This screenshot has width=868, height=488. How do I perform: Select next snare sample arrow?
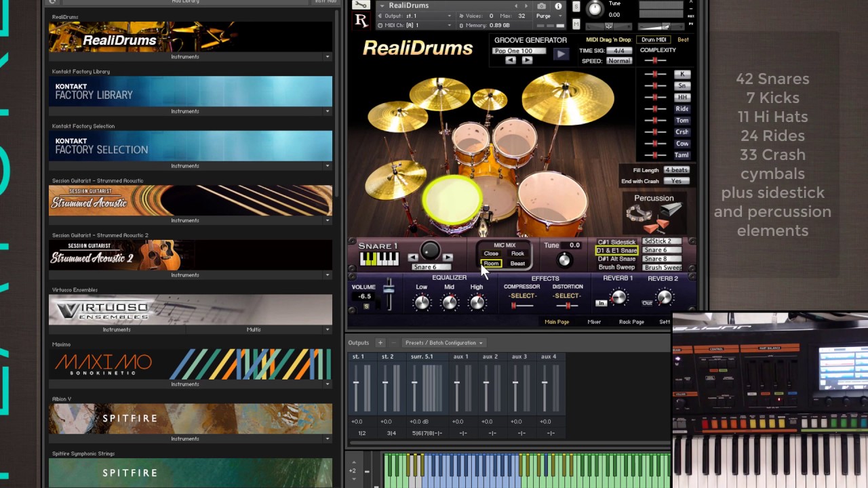[x=448, y=257]
